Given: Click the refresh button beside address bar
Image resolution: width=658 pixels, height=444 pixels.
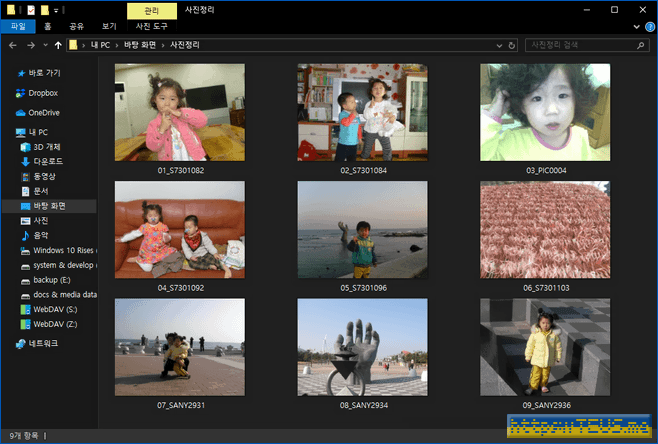Looking at the screenshot, I should 512,46.
